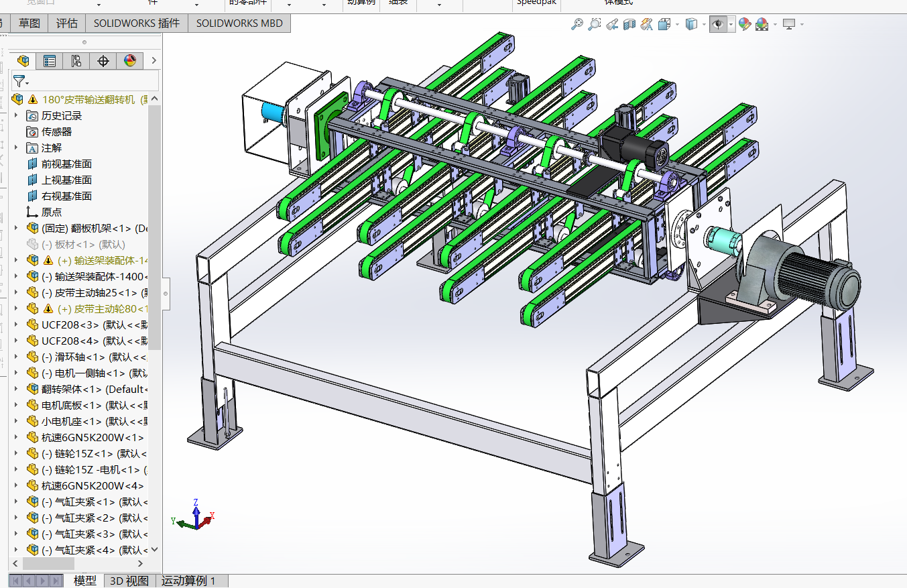Expand the 注解 folder
Viewport: 907px width, 588px height.
pos(16,148)
